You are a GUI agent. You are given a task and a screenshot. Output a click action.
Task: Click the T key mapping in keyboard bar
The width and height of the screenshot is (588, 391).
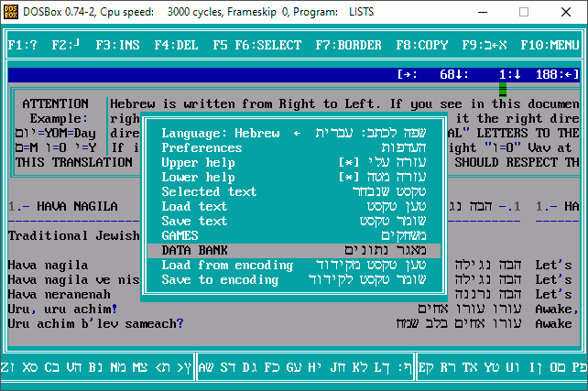click(470, 367)
